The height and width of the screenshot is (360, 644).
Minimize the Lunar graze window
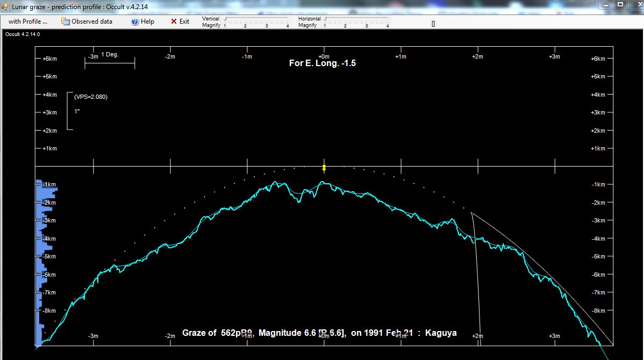tap(606, 5)
